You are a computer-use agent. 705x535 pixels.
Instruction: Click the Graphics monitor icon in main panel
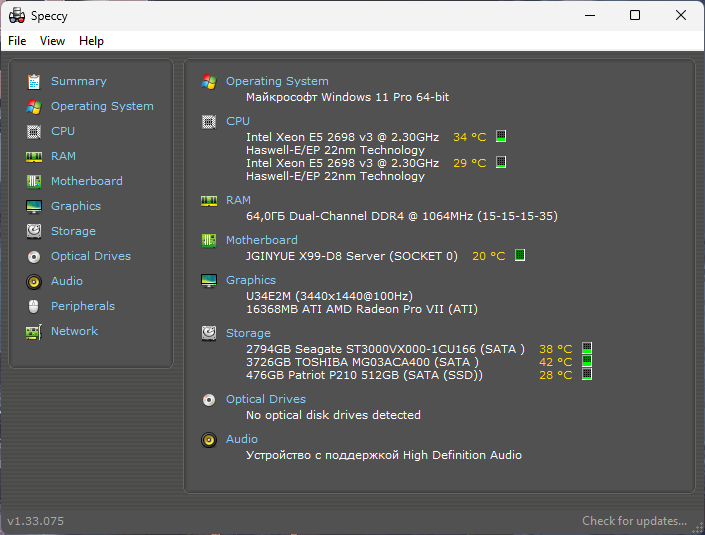point(209,281)
